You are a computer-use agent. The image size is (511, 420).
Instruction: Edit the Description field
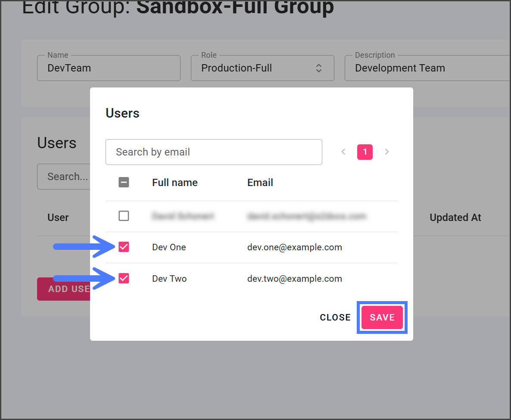click(427, 68)
